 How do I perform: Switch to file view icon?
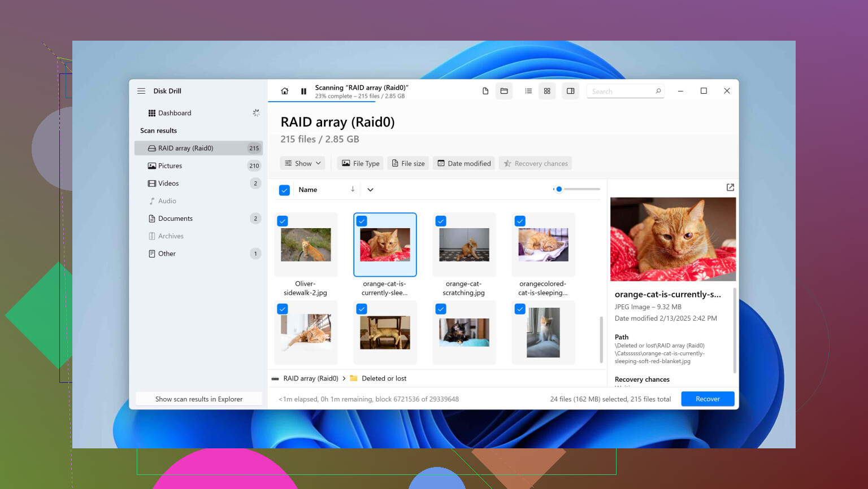(x=485, y=91)
